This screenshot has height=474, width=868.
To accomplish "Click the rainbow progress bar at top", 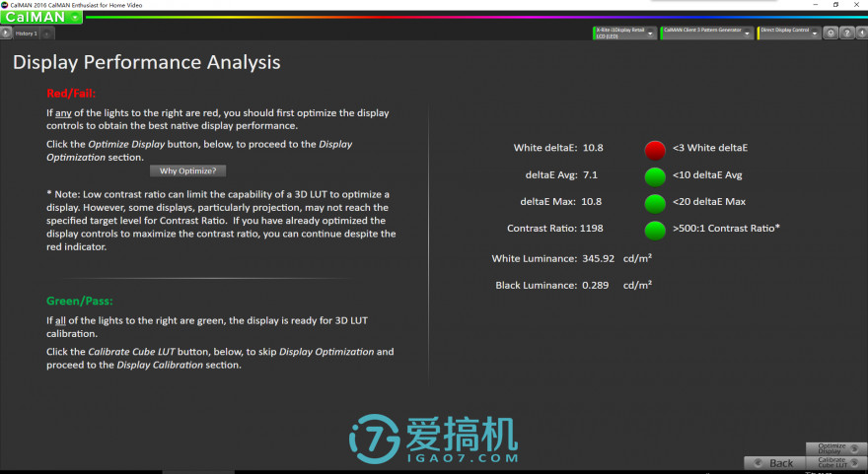I will 476,17.
